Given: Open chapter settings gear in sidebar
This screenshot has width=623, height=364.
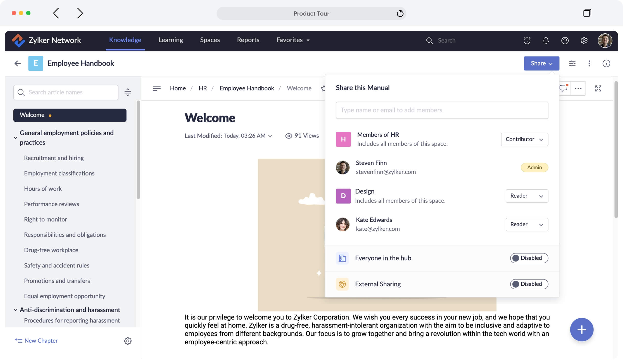Looking at the screenshot, I should coord(128,341).
